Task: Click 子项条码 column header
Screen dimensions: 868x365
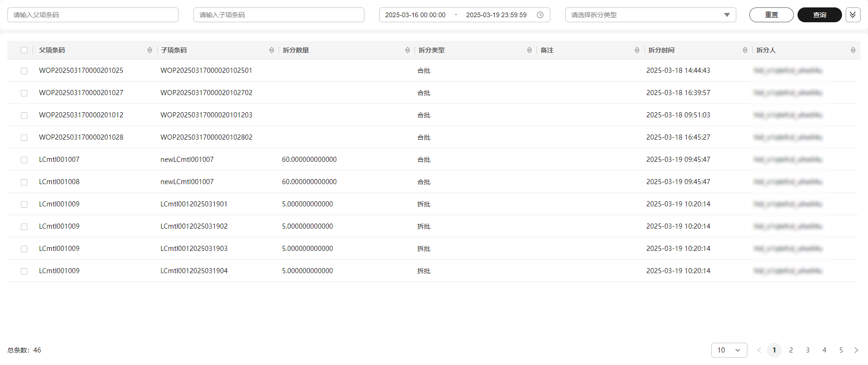Action: pos(174,50)
